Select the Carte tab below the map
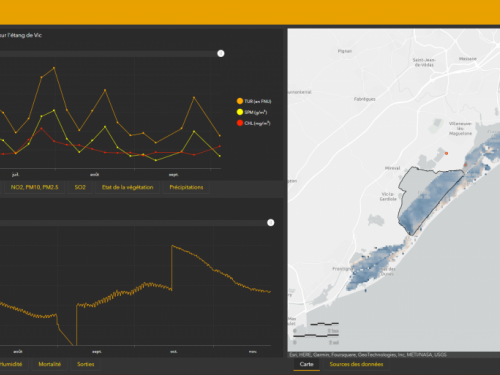This screenshot has width=500, height=375. point(306,364)
